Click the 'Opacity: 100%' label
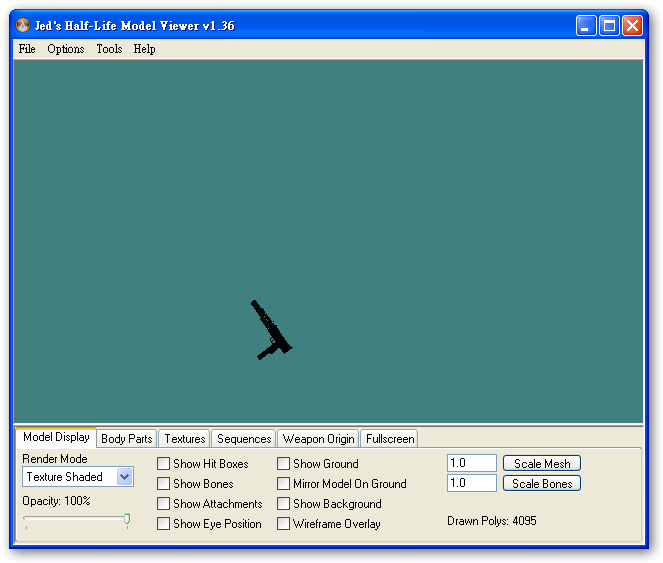 pyautogui.click(x=56, y=501)
